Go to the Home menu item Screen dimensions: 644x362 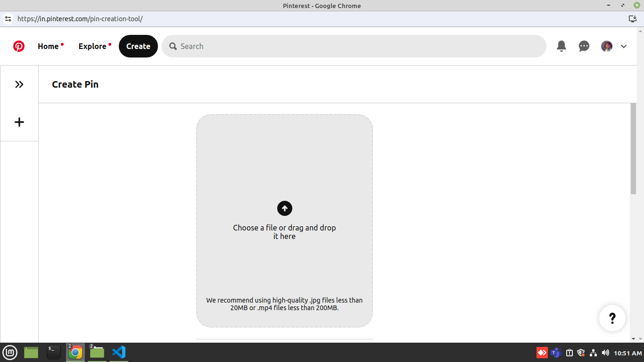point(49,46)
